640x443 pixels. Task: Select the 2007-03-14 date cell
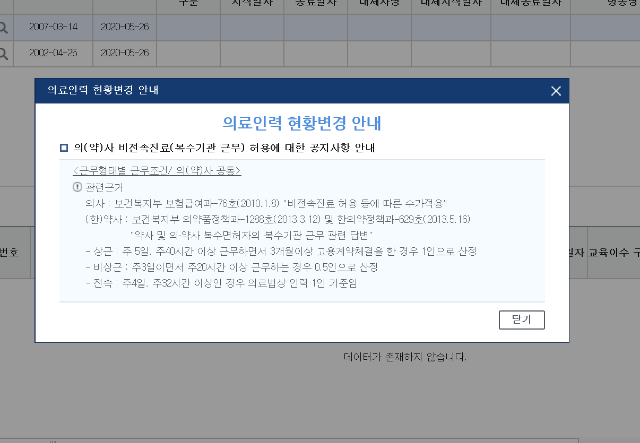pos(53,27)
